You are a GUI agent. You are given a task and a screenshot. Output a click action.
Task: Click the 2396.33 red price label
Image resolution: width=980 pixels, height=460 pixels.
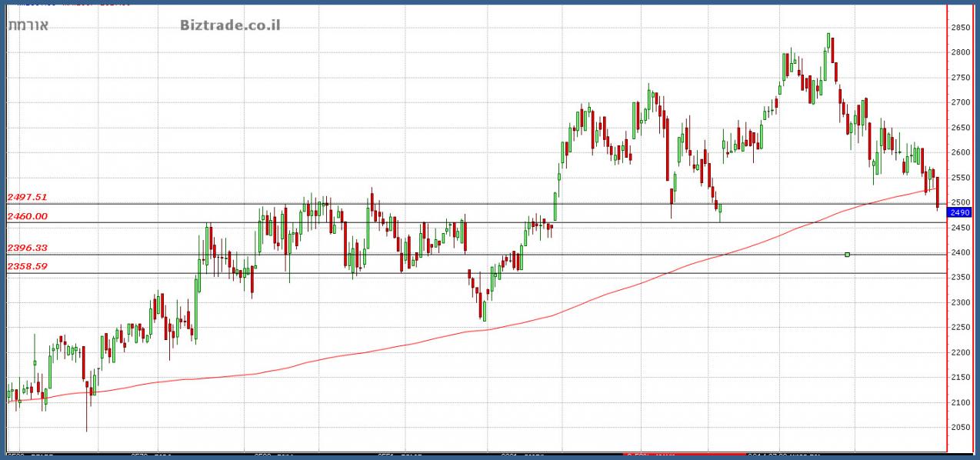tap(28, 248)
